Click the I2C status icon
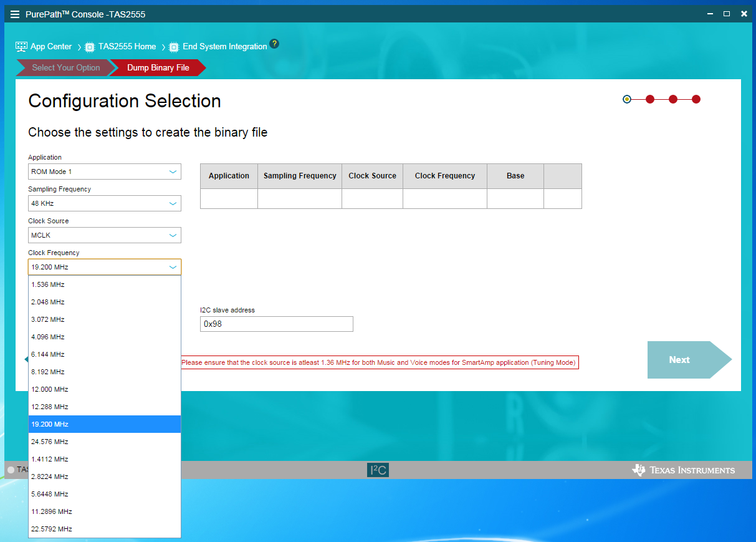Viewport: 756px width, 542px height. (x=378, y=470)
